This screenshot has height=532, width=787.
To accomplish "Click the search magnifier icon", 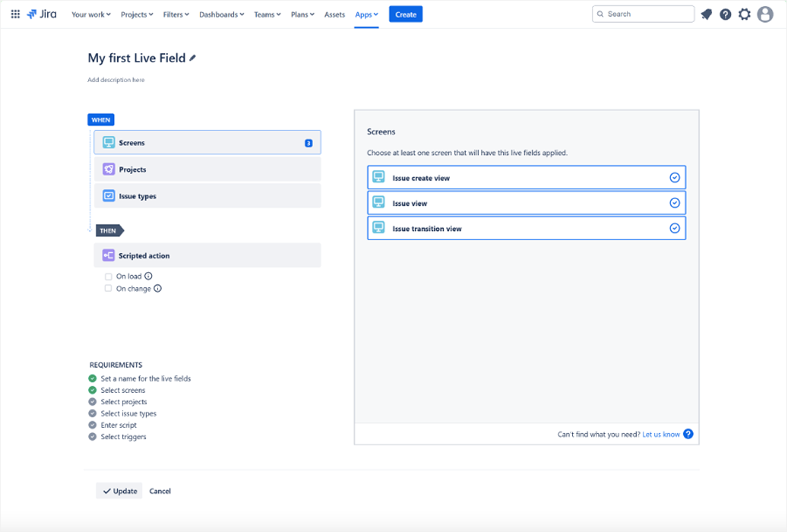I will coord(600,14).
